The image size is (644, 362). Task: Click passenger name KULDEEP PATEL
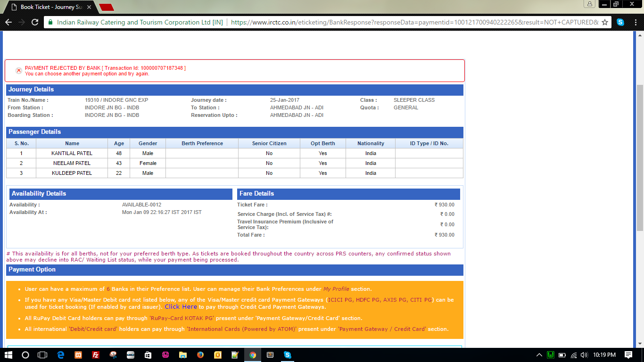click(72, 173)
